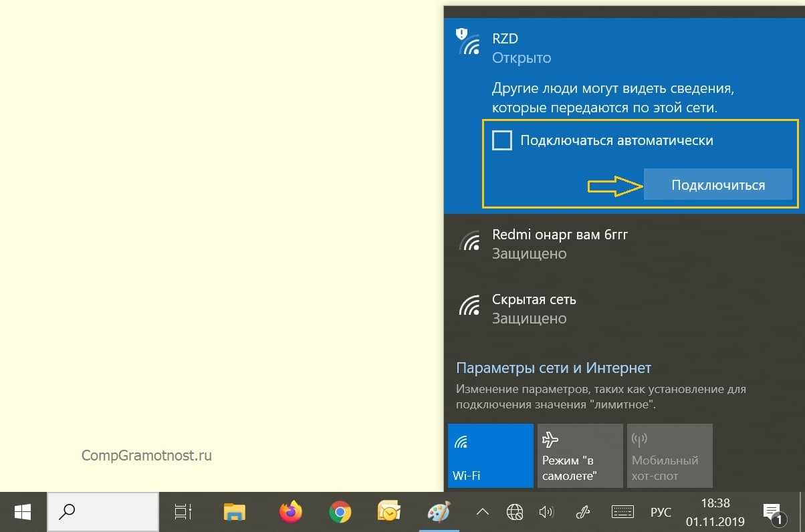The image size is (805, 532).
Task: Launch Google Chrome from taskbar
Action: point(340,513)
